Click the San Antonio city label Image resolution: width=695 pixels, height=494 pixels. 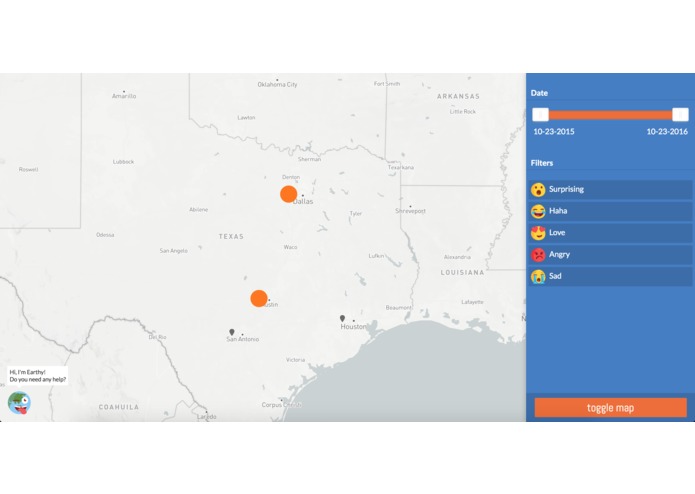click(242, 339)
